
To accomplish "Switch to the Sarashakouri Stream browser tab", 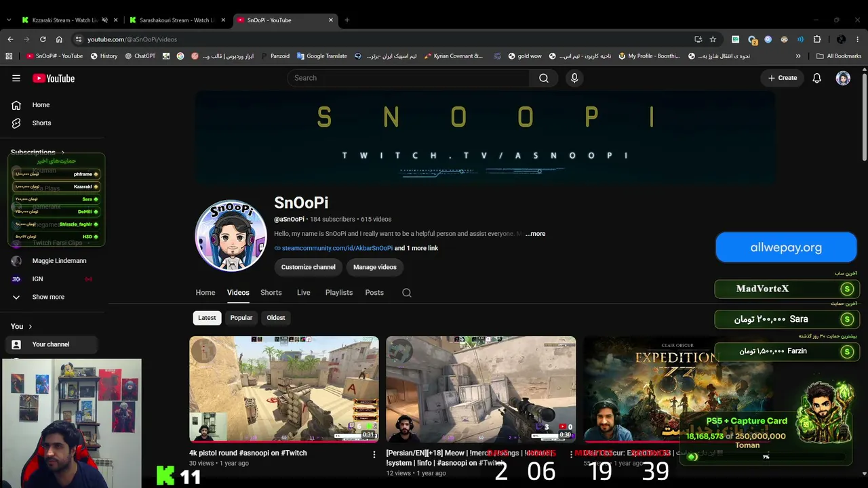I will [x=177, y=20].
